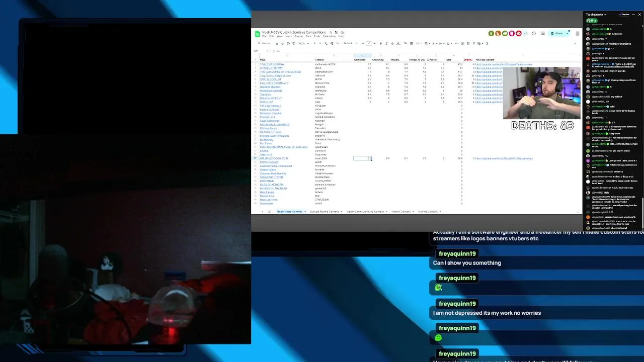
Task: Switch to the Movies Contest tab
Action: [428, 212]
